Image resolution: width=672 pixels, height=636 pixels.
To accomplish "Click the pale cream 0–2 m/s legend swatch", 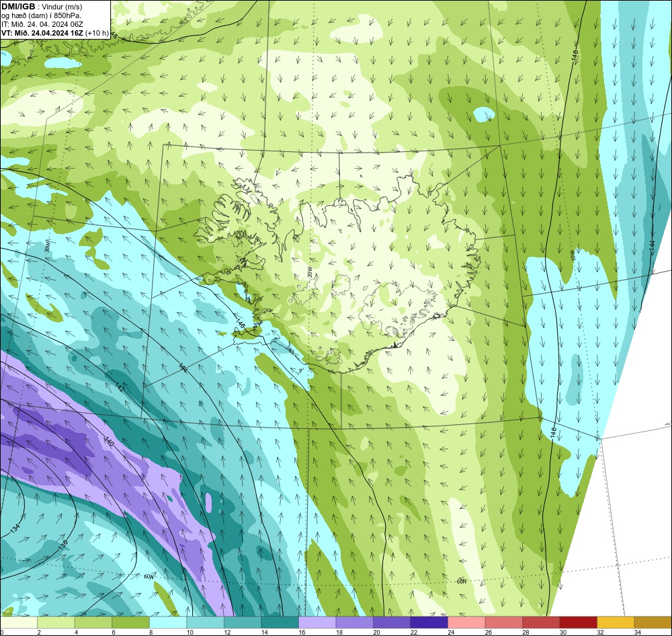I will pyautogui.click(x=19, y=623).
